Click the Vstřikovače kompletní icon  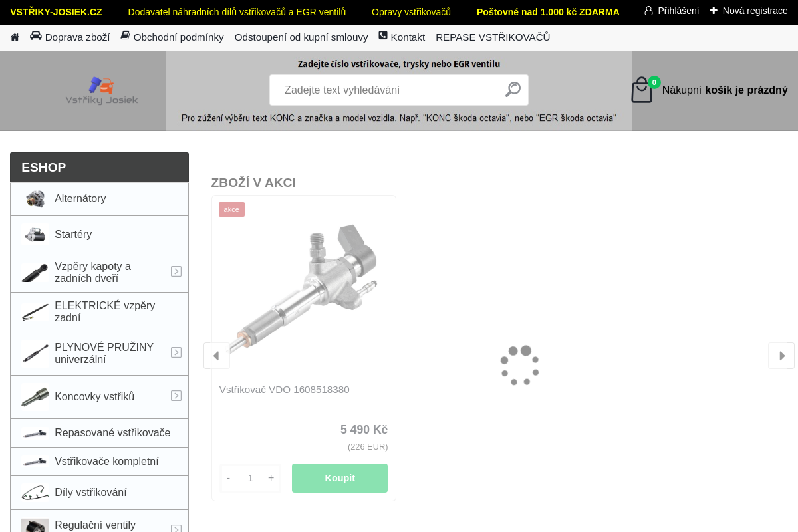coord(35,462)
